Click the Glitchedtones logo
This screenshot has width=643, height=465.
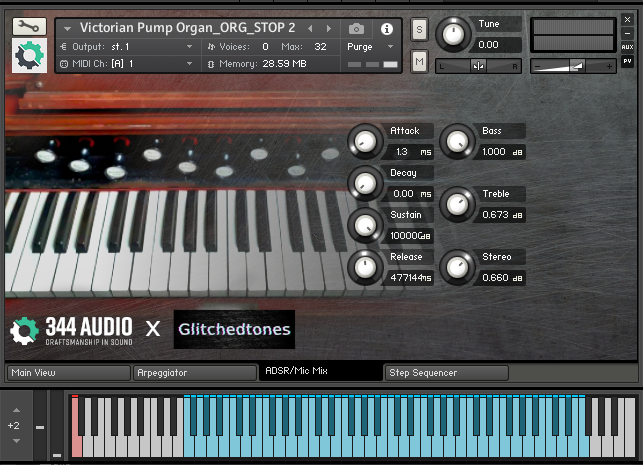tap(234, 329)
